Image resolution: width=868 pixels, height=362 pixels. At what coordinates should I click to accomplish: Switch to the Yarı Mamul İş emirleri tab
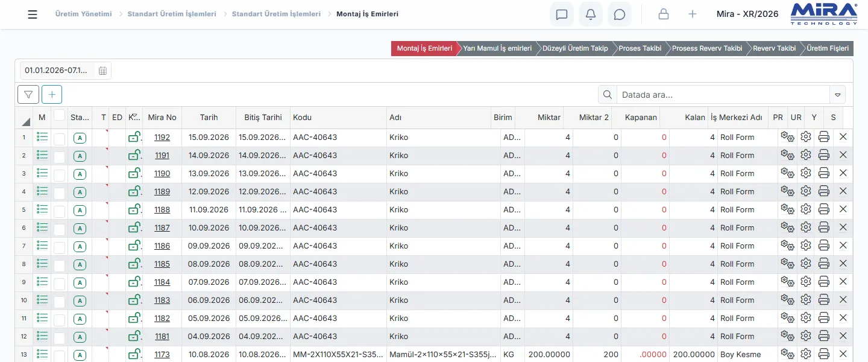coord(497,48)
